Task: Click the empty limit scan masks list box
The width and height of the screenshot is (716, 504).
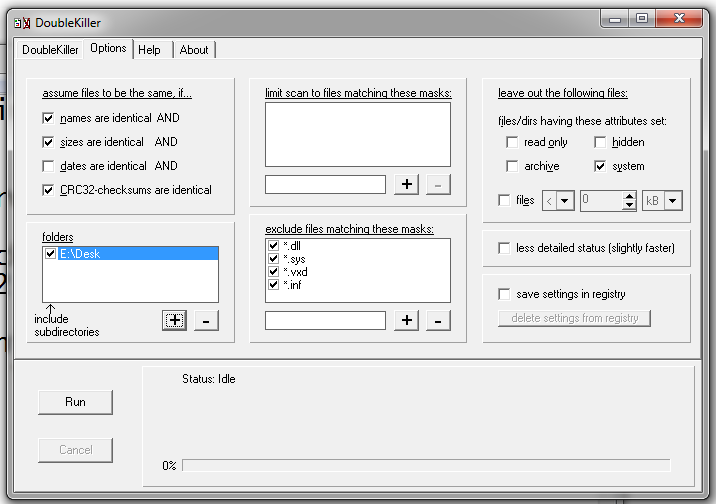Action: 358,134
